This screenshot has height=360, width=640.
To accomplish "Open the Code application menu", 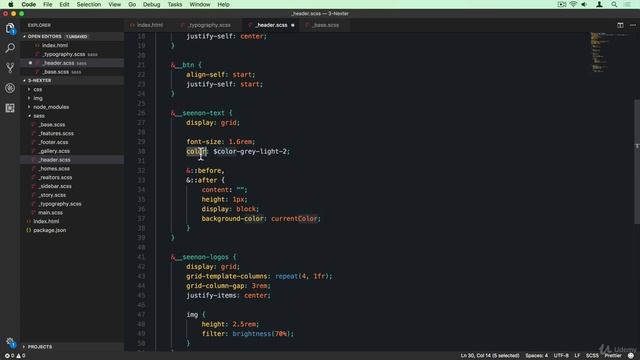I will click(29, 4).
